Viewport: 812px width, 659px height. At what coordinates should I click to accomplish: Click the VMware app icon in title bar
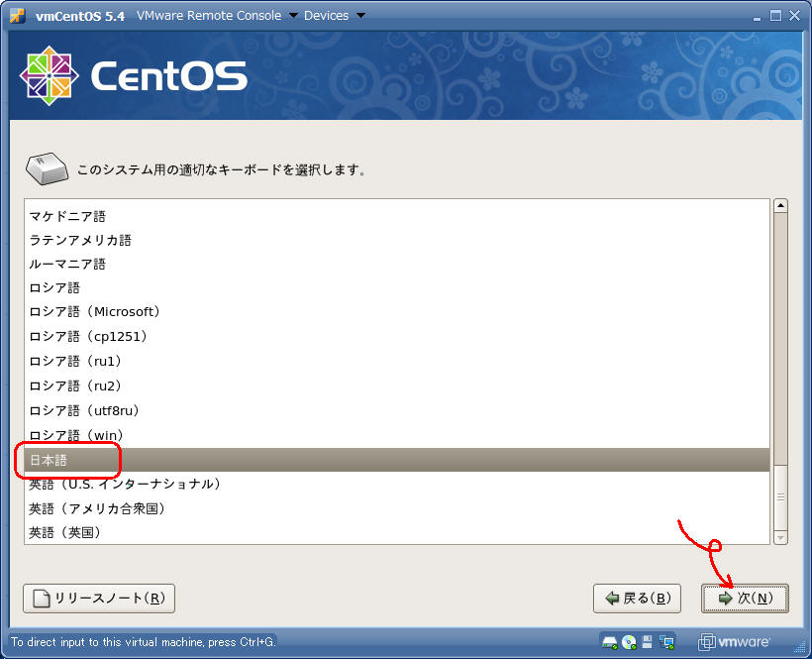click(x=17, y=15)
